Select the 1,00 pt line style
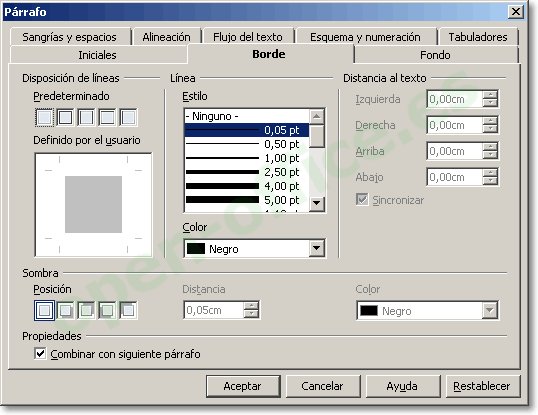Viewport: 538px width, 415px height. click(246, 158)
